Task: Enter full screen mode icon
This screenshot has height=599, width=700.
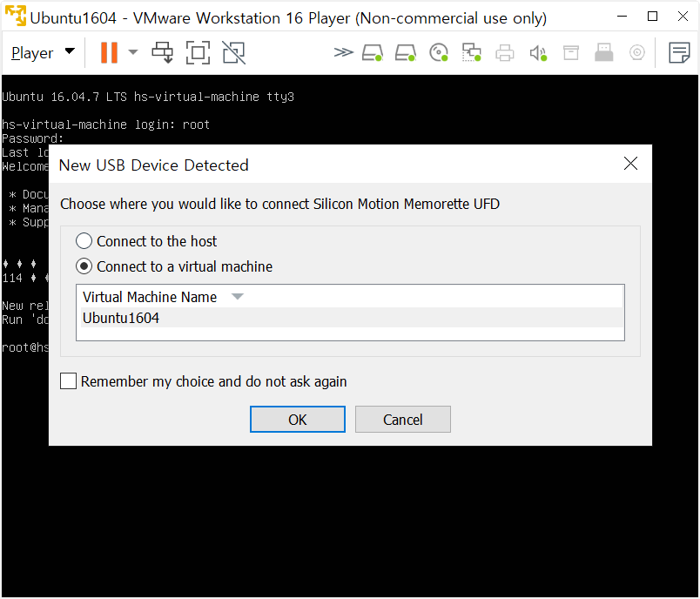Action: (x=198, y=52)
